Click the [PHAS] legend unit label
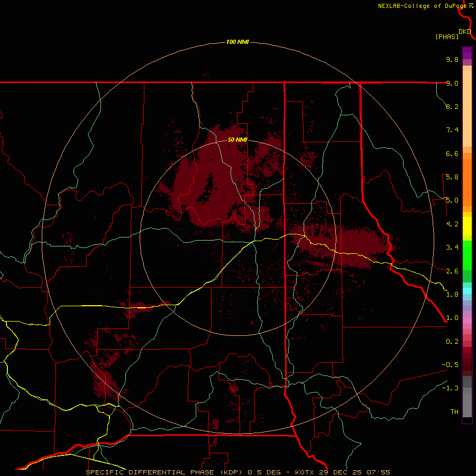Image resolution: width=476 pixels, height=476 pixels. 447,36
